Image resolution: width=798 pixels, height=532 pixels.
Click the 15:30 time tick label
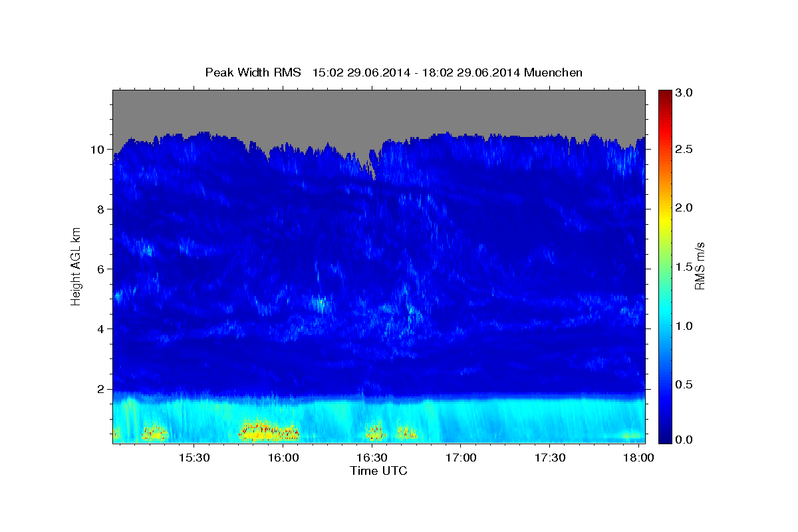[x=194, y=458]
